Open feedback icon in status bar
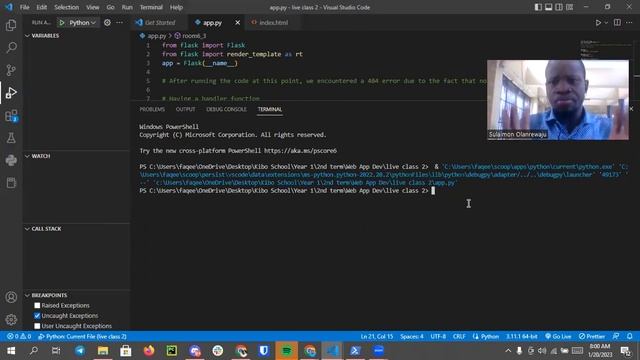640x360 pixels. click(x=616, y=336)
